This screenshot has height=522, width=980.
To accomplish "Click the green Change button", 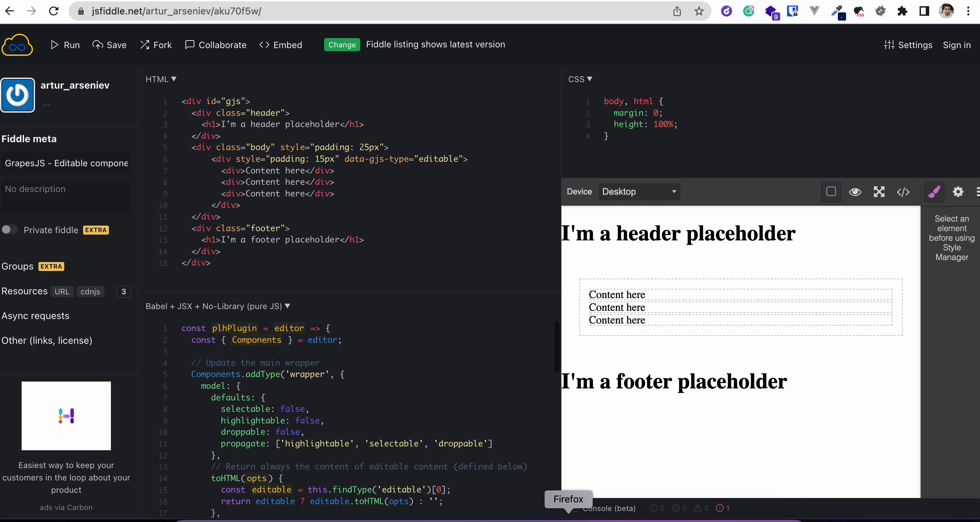I will [342, 45].
